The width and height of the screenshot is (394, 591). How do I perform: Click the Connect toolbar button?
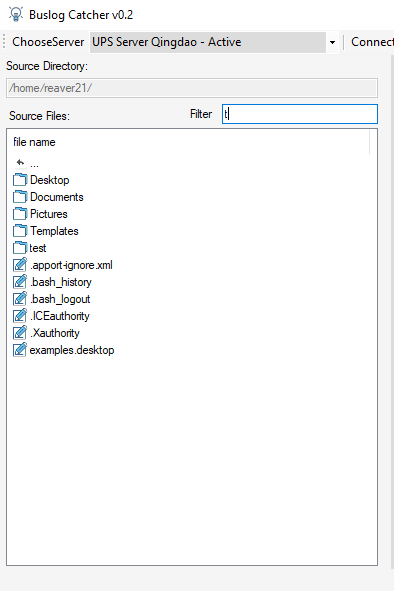click(372, 42)
